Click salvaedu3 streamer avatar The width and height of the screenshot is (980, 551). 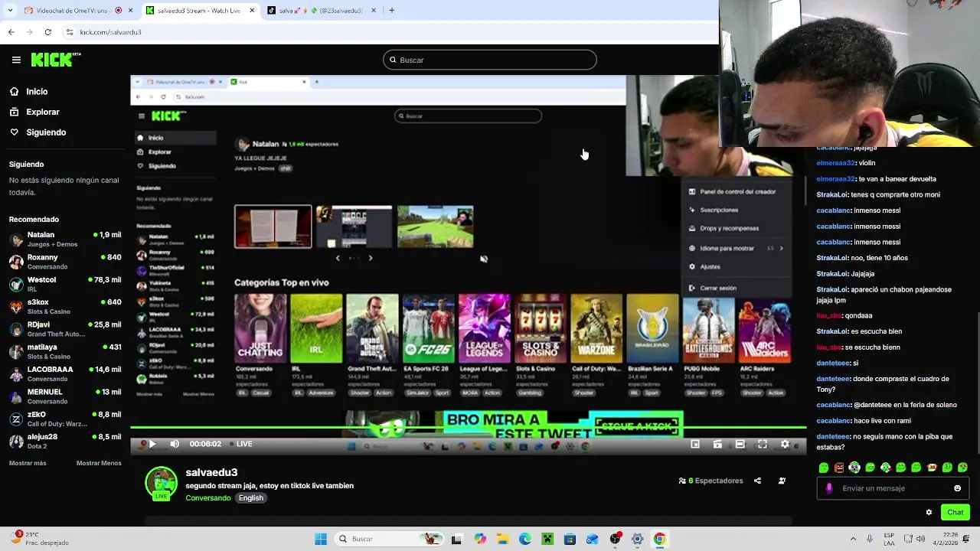(161, 483)
